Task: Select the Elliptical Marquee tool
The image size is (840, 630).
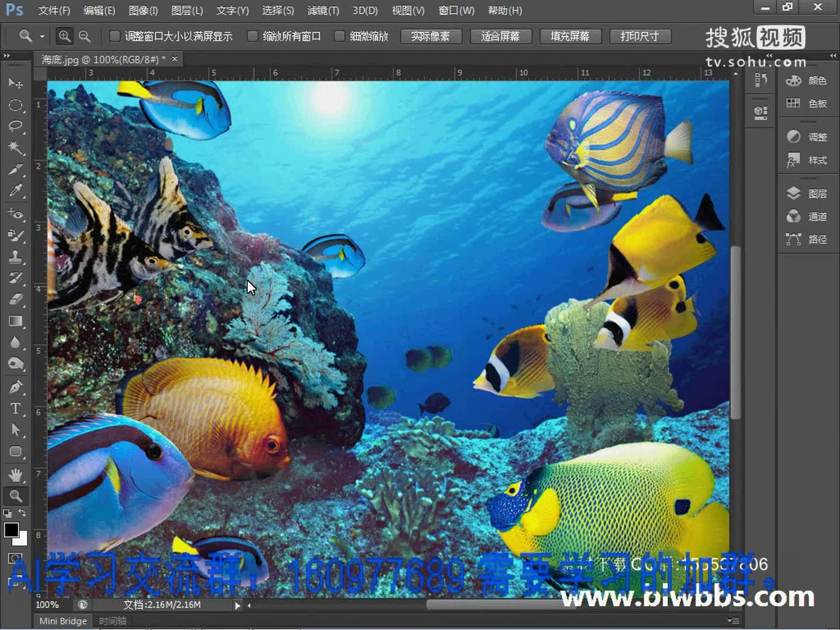Action: pyautogui.click(x=16, y=105)
